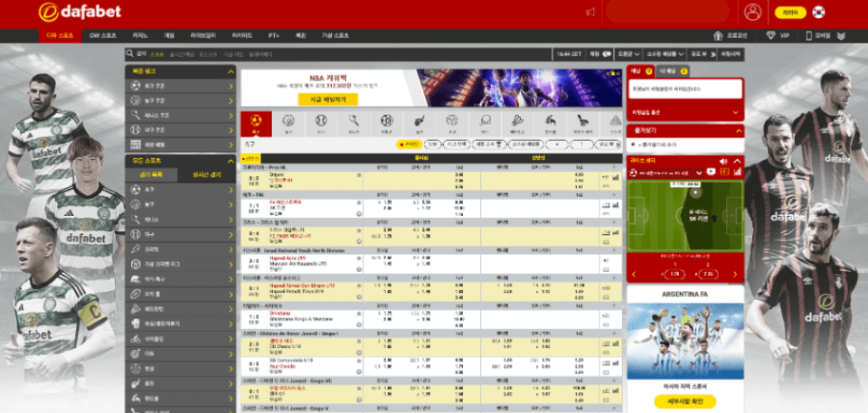The width and height of the screenshot is (868, 413).
Task: Click the ARGENTINA FA banner image
Action: pos(684,340)
